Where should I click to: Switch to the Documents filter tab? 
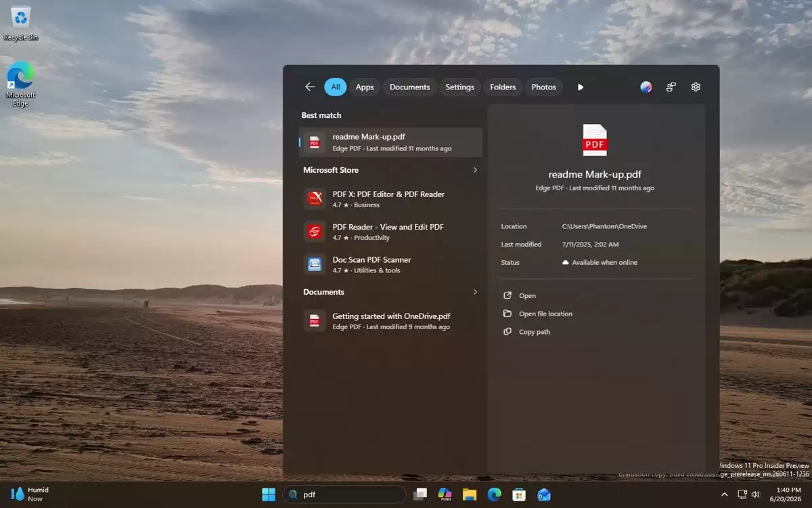point(409,87)
